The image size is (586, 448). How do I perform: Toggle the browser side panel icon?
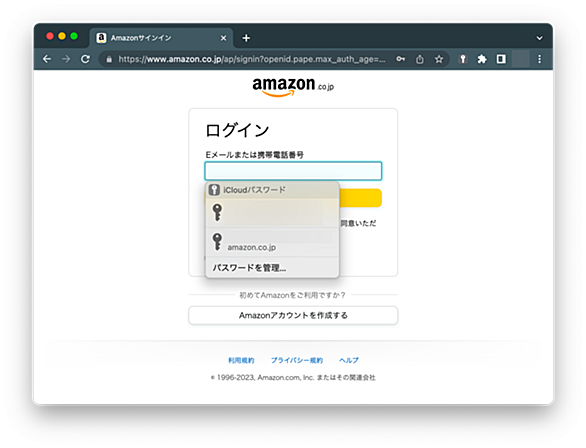click(501, 59)
